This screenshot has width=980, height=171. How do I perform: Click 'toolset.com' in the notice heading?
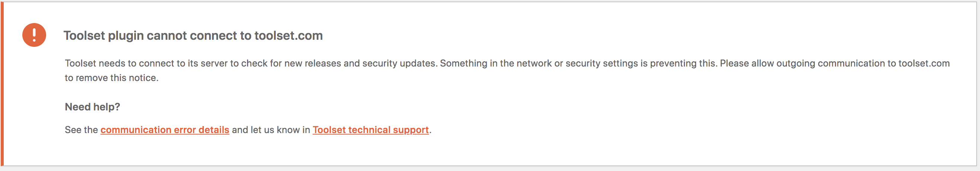coord(288,36)
